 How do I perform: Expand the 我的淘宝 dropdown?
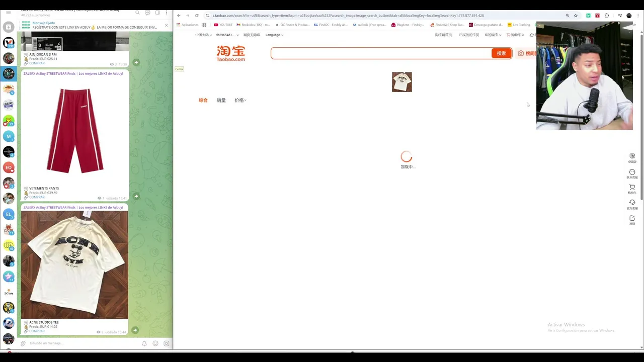click(x=493, y=35)
